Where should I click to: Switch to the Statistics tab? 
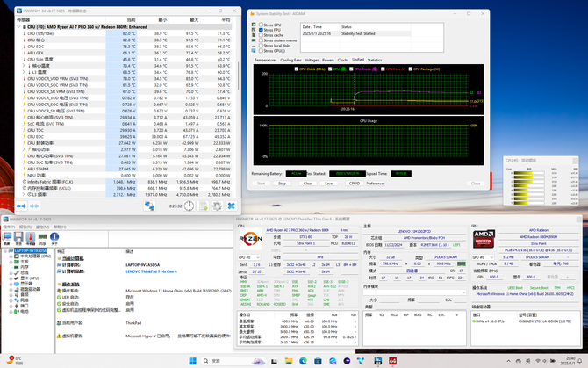[x=374, y=60]
